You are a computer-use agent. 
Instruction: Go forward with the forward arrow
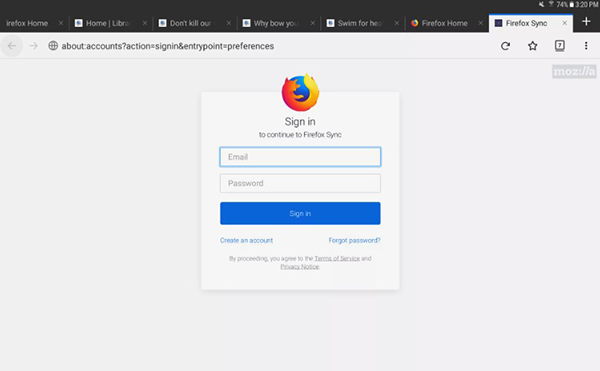pos(34,46)
